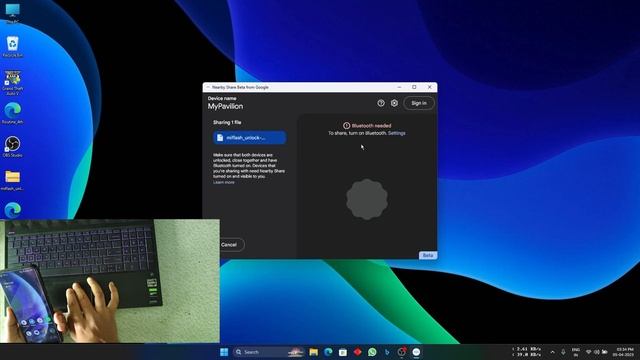
Task: Click the MyPavilion device name
Action: pos(225,106)
